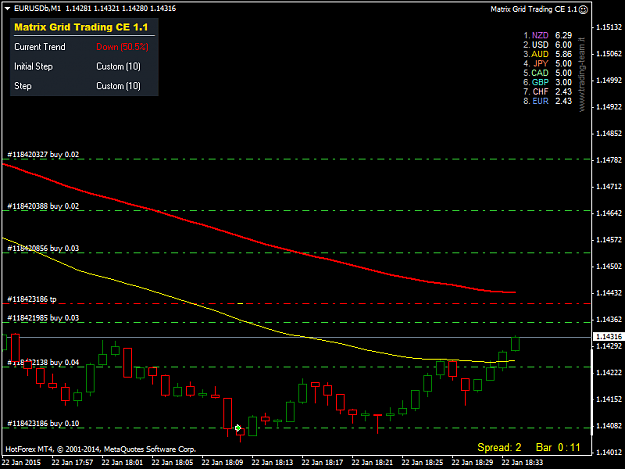Click the HotForex MT4 copyright text

coord(100,449)
